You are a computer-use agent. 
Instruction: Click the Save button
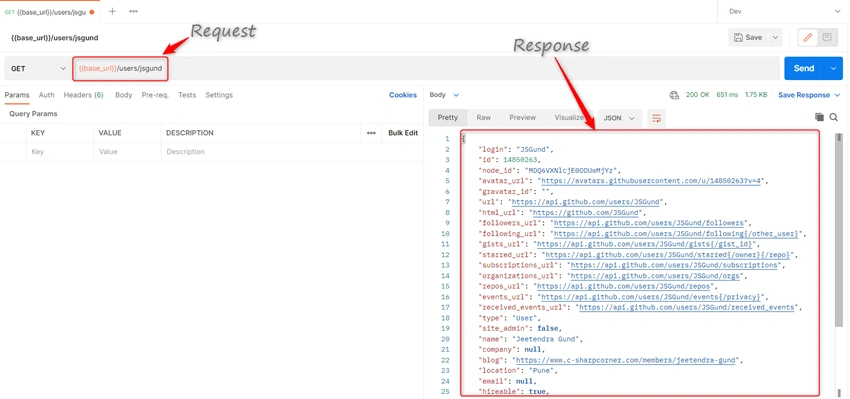(748, 37)
